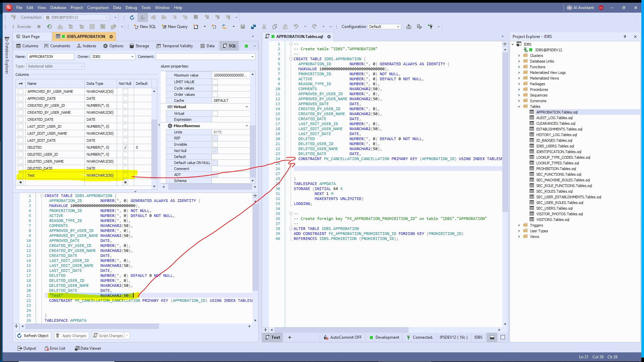Screen dimensions: 644x362
Task: Click the Stop execution square icon
Action: pos(39,27)
